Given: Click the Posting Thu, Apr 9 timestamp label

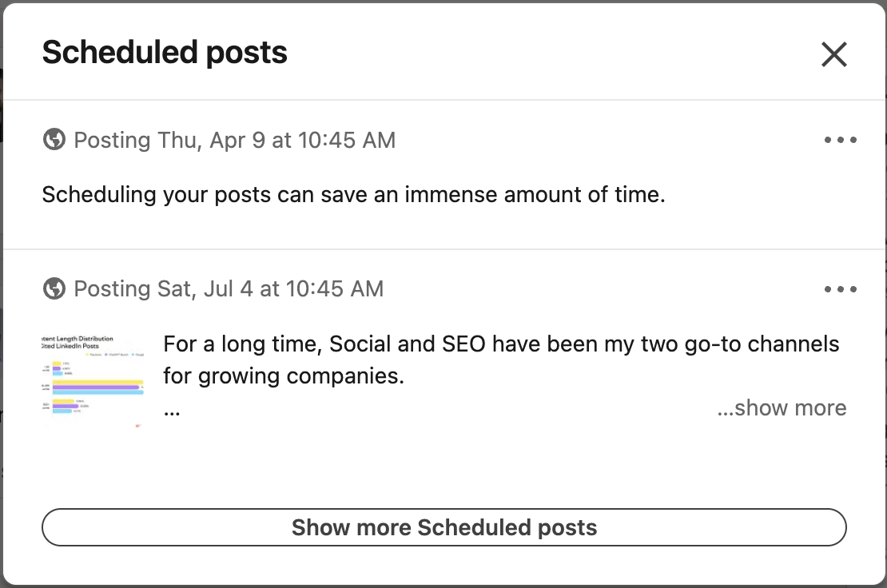Looking at the screenshot, I should [235, 140].
